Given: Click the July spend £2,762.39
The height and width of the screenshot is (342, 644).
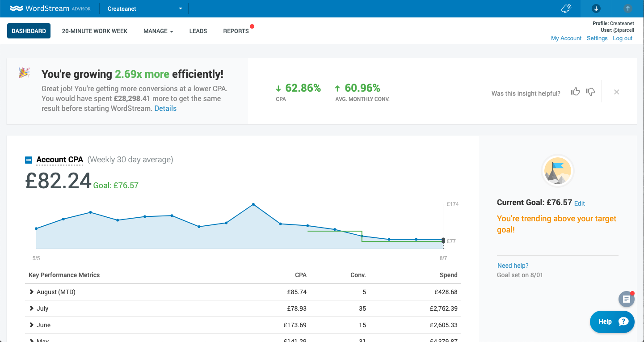Looking at the screenshot, I should tap(443, 308).
